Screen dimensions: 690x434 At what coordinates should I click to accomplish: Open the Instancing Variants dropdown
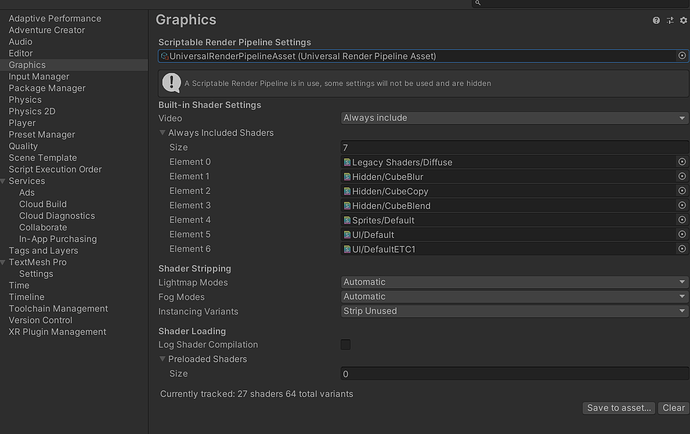click(x=514, y=311)
